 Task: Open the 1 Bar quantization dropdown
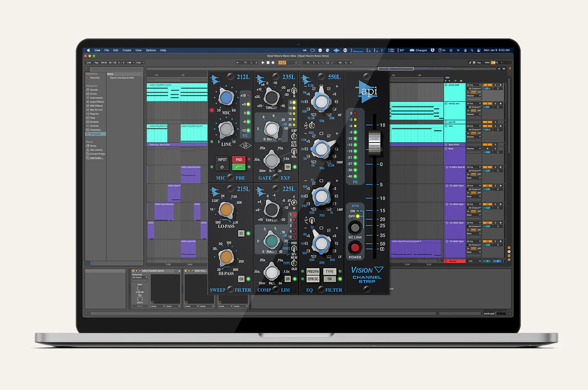tap(139, 62)
